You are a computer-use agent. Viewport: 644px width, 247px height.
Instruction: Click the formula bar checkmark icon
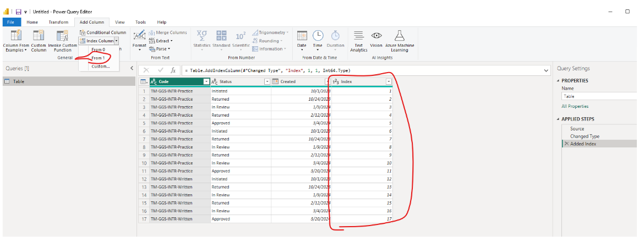[161, 70]
